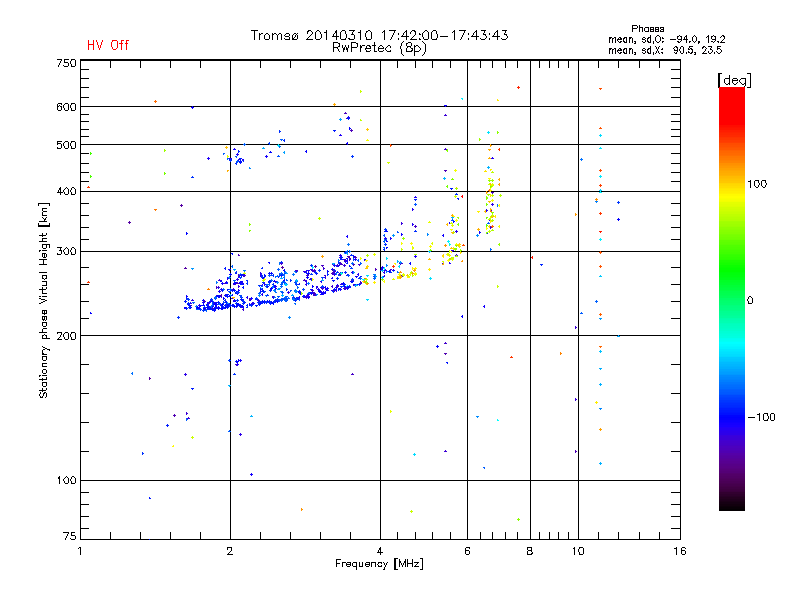Click the "Frequency [MHz]" x-axis title
The height and width of the screenshot is (600, 800).
coord(379,564)
